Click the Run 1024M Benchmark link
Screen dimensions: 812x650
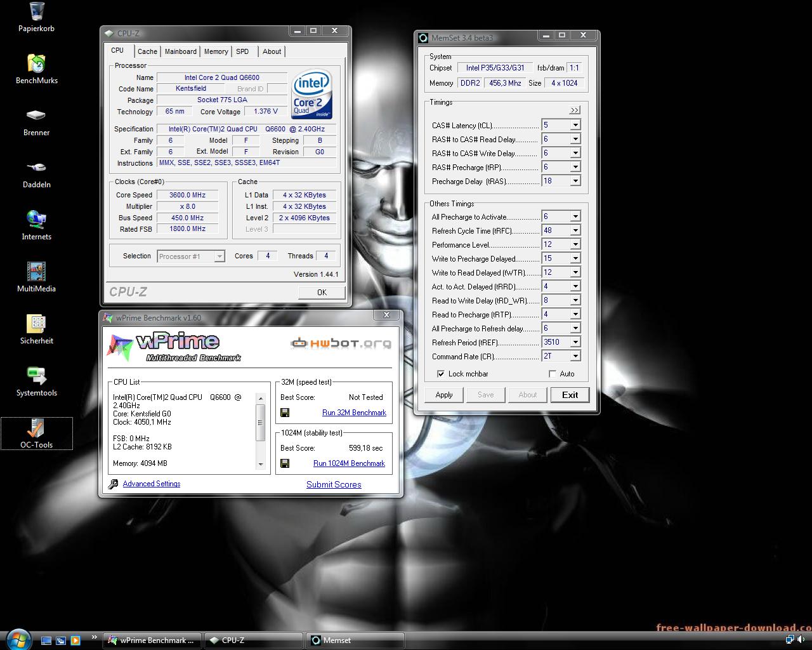pos(349,463)
